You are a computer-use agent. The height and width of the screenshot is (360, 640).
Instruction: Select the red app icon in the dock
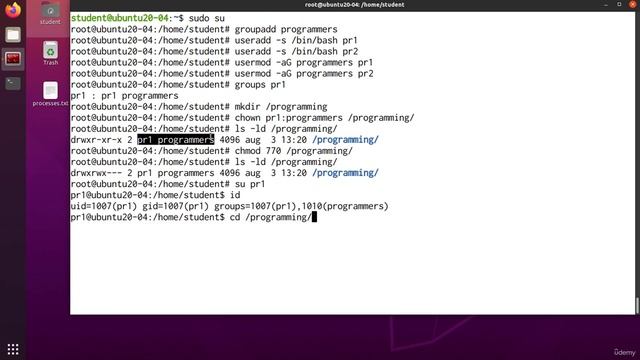13,59
